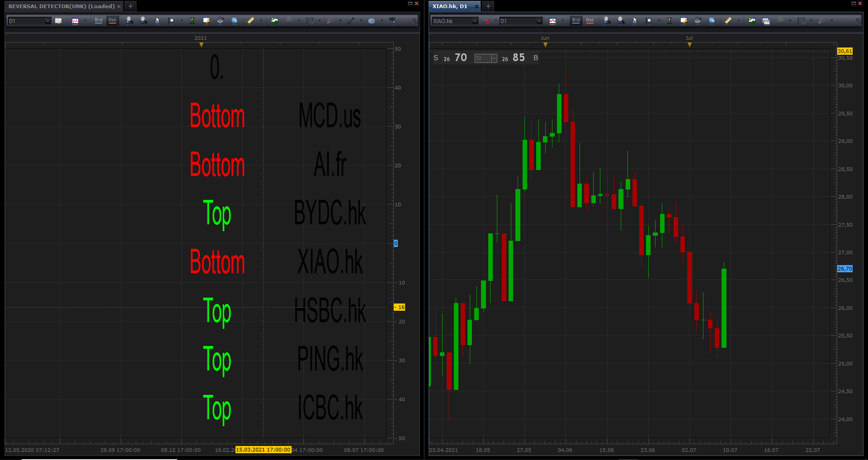Click chart type icon in XIAO.hk toolbar
Image resolution: width=868 pixels, height=460 pixels.
pyautogui.click(x=552, y=21)
